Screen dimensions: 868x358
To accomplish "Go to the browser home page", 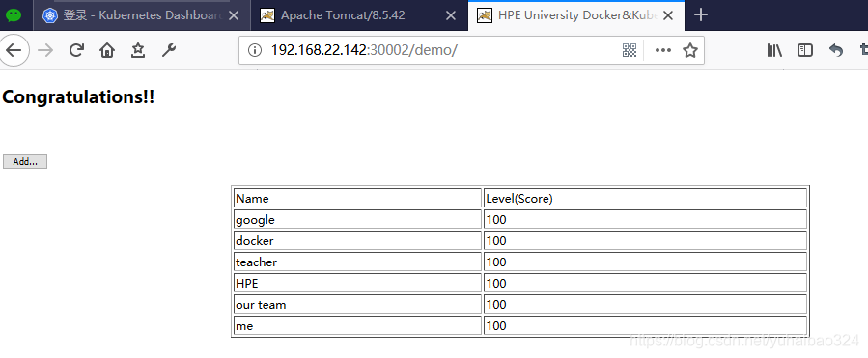I will (107, 51).
